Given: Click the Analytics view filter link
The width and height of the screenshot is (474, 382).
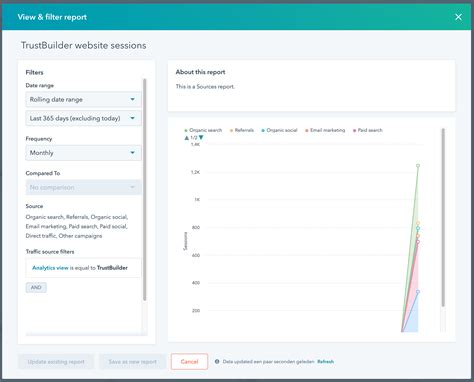Looking at the screenshot, I should coord(50,268).
